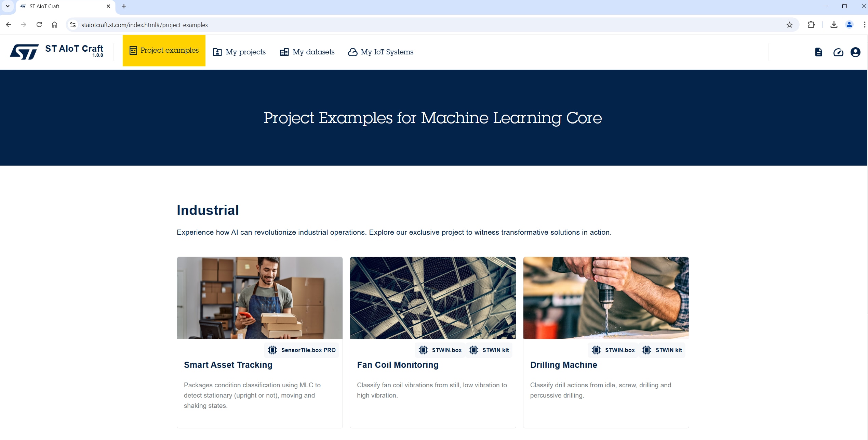The height and width of the screenshot is (440, 868).
Task: Click SensorTile.box PRO board chip
Action: pos(302,350)
